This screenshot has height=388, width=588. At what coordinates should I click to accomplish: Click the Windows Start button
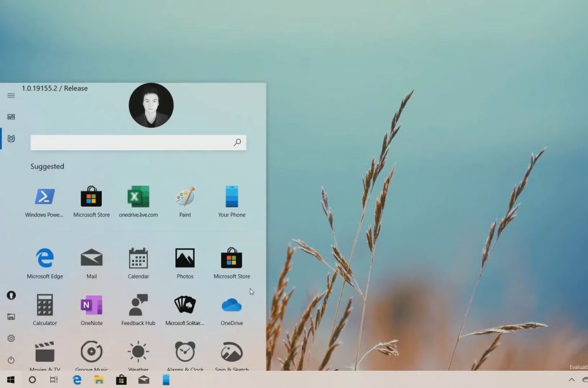[x=11, y=380]
